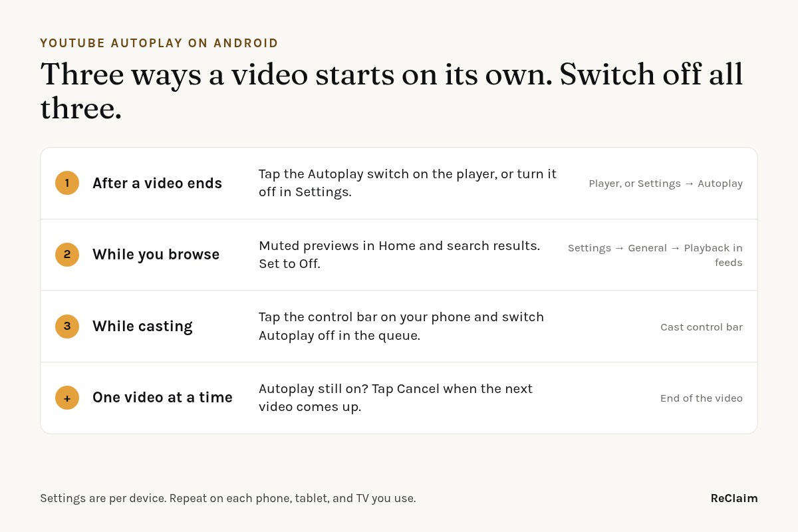Click 'Tap the Autoplay switch on the player' text

tap(376, 174)
